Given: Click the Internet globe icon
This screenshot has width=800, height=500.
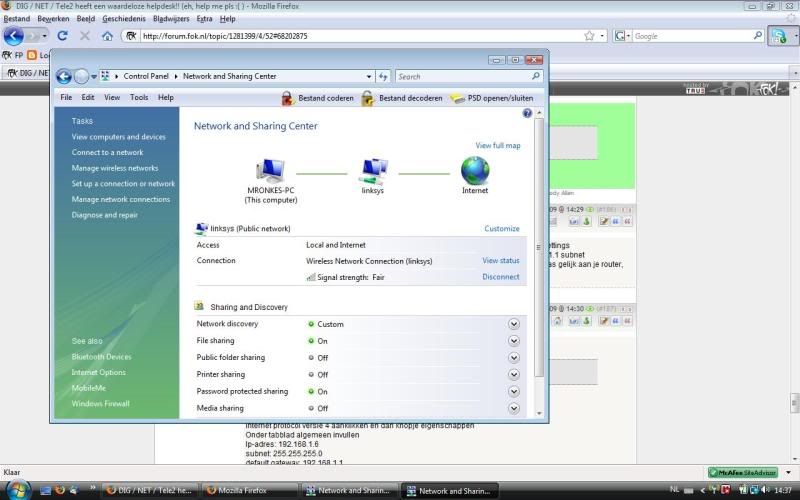Looking at the screenshot, I should tap(475, 170).
